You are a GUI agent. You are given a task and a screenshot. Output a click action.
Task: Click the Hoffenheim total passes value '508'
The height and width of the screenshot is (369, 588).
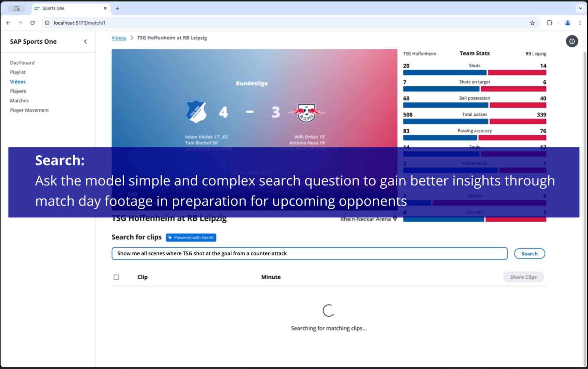(408, 115)
